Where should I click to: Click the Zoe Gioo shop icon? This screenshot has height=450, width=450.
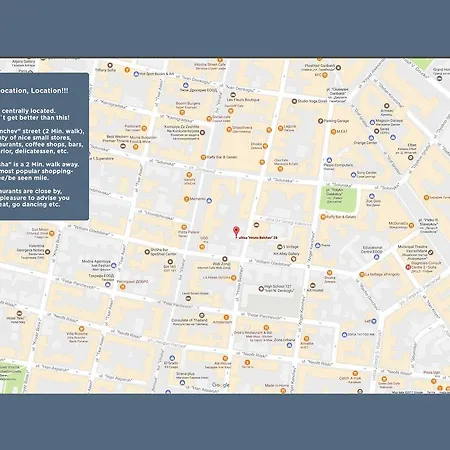(372, 196)
